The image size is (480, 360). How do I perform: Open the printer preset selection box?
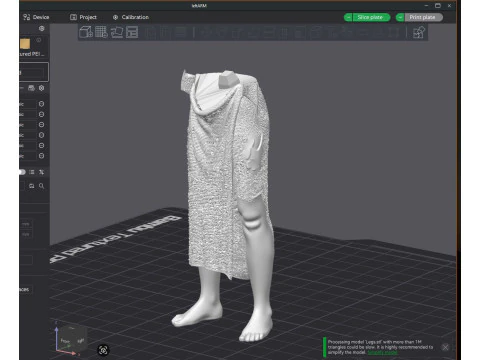pyautogui.click(x=34, y=72)
